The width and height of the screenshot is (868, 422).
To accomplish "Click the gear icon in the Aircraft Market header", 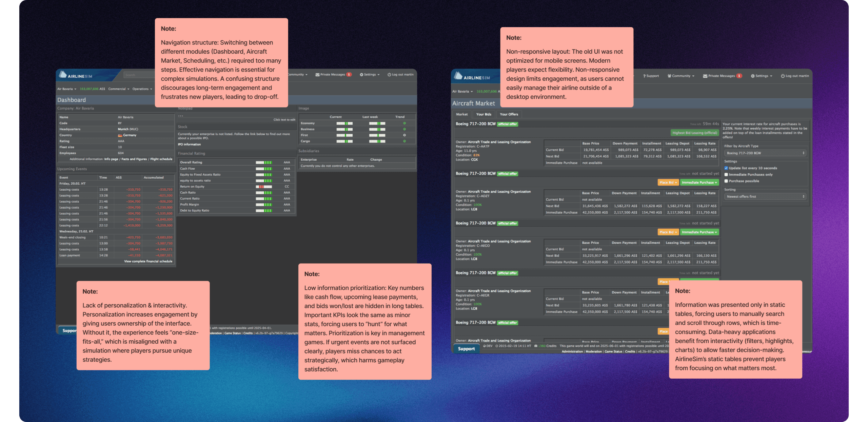I will click(753, 76).
